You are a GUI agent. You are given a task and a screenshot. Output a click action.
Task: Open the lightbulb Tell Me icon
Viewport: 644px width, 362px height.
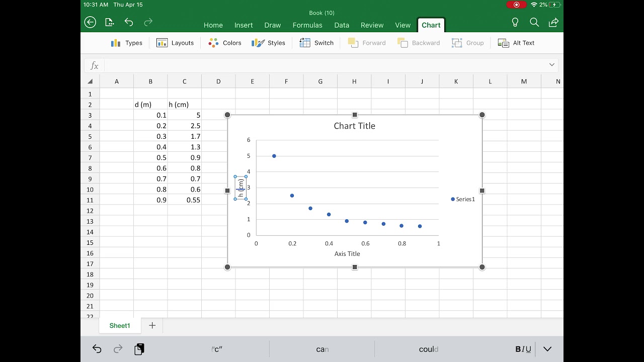click(x=515, y=22)
